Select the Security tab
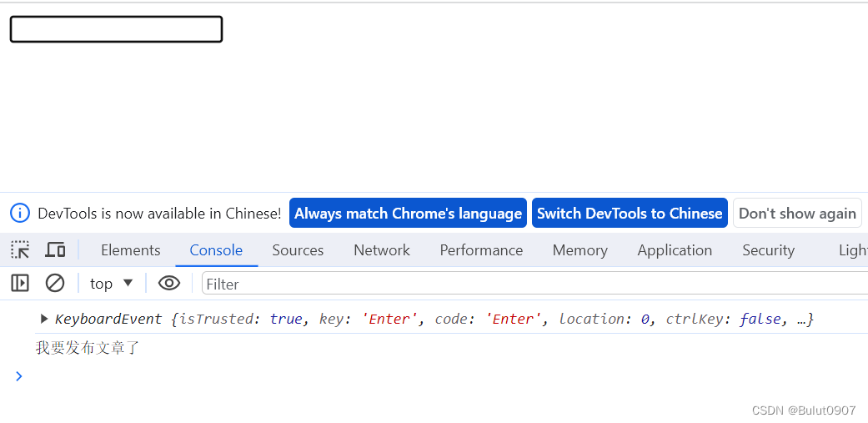This screenshot has width=868, height=423. pos(768,250)
